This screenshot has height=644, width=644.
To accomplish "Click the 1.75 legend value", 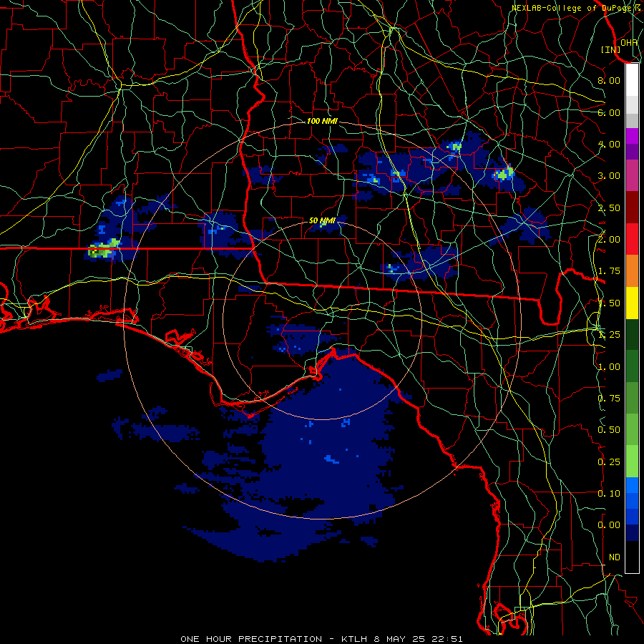I will click(x=609, y=271).
